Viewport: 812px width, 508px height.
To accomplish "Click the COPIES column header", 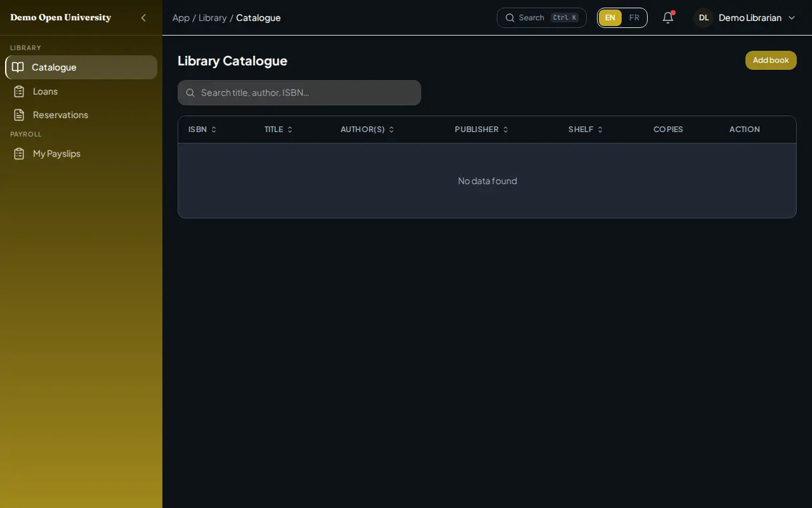I will click(668, 130).
